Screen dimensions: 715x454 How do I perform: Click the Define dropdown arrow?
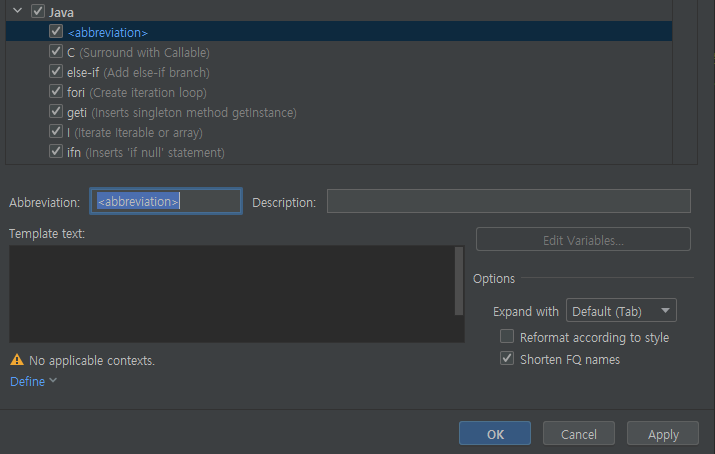tap(53, 380)
